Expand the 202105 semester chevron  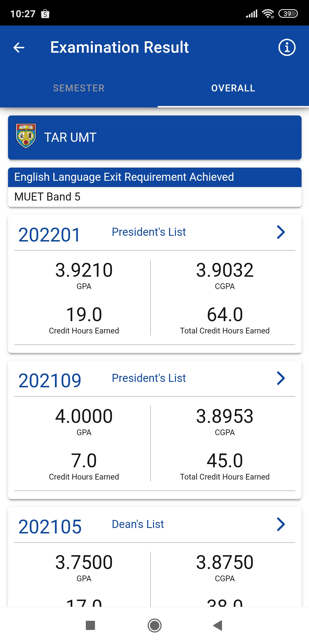[x=281, y=524]
